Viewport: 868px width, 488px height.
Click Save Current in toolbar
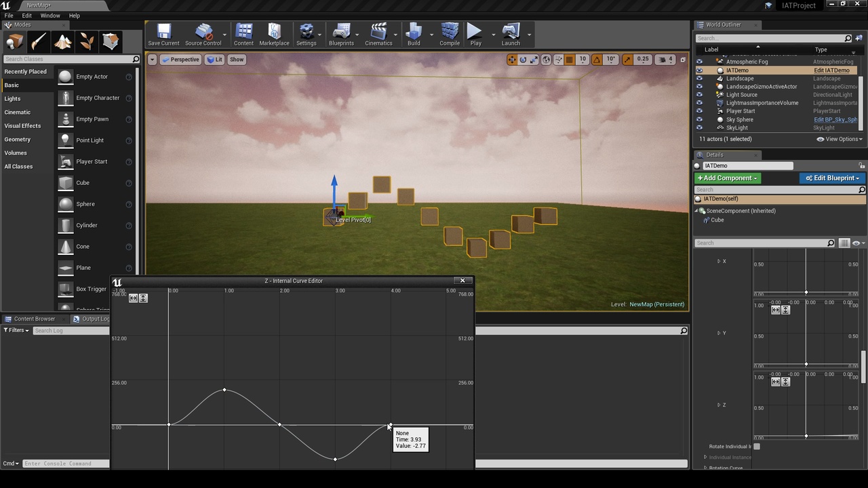pos(163,35)
